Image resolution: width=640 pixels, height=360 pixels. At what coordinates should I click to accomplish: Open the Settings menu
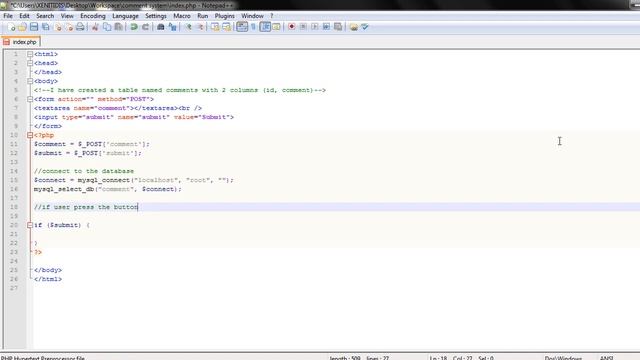(156, 16)
